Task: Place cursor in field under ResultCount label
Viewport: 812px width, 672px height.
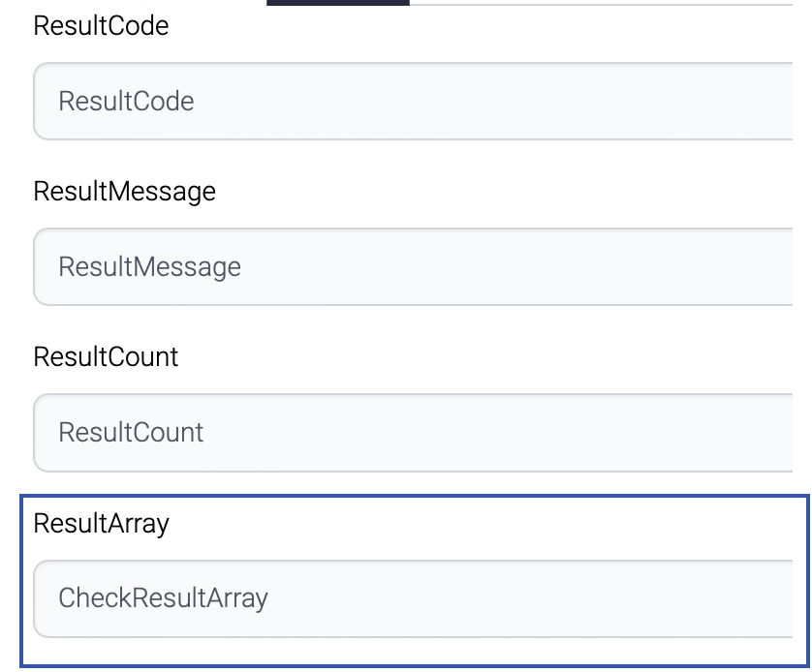Action: point(484,433)
